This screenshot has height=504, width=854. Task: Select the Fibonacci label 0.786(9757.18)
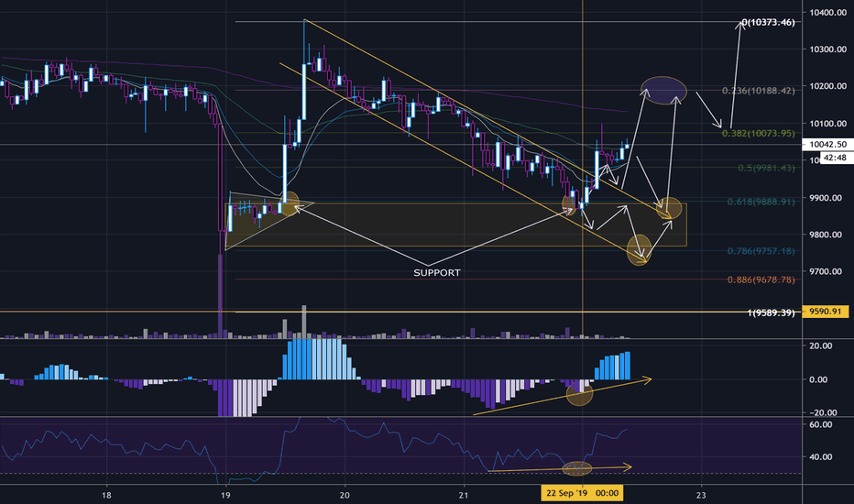pyautogui.click(x=761, y=251)
